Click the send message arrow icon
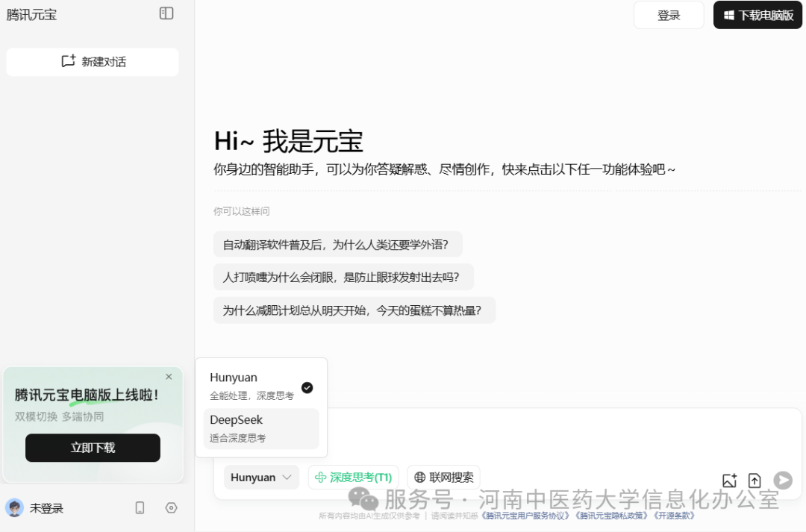806x532 pixels. pyautogui.click(x=782, y=481)
